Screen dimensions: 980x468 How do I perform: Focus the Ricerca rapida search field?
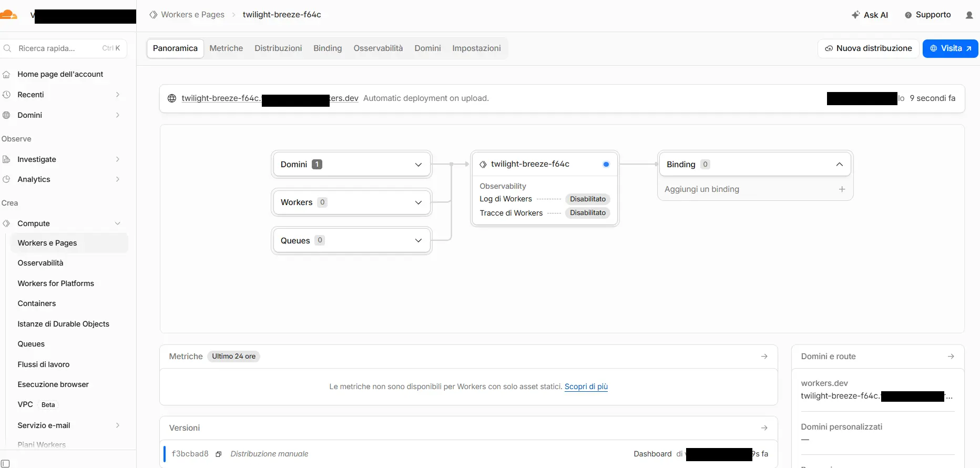pos(64,48)
